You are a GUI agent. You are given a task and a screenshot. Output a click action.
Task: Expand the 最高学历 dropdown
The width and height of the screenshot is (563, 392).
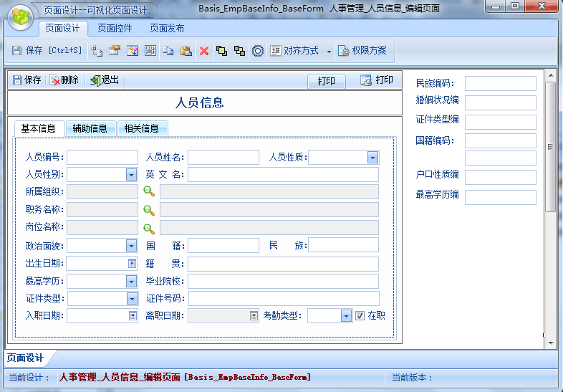tap(131, 281)
